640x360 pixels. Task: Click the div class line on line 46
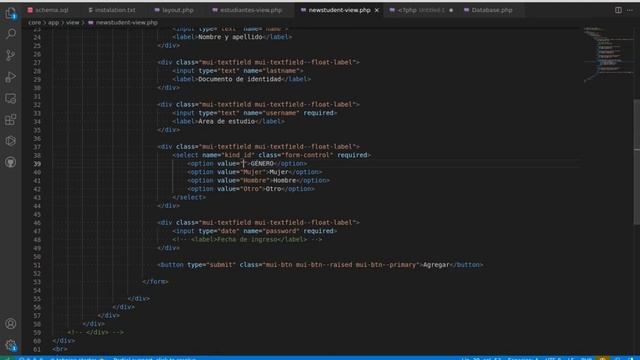(x=258, y=222)
